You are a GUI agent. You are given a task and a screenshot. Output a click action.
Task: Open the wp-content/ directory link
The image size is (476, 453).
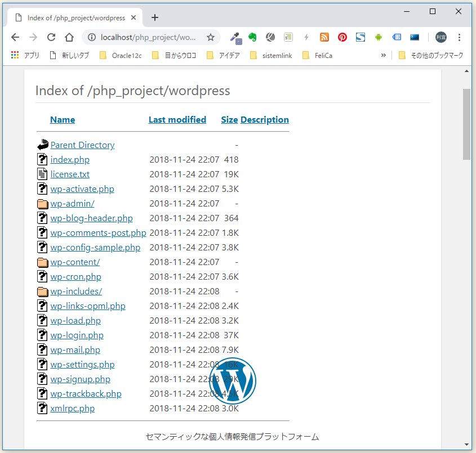[x=75, y=262]
